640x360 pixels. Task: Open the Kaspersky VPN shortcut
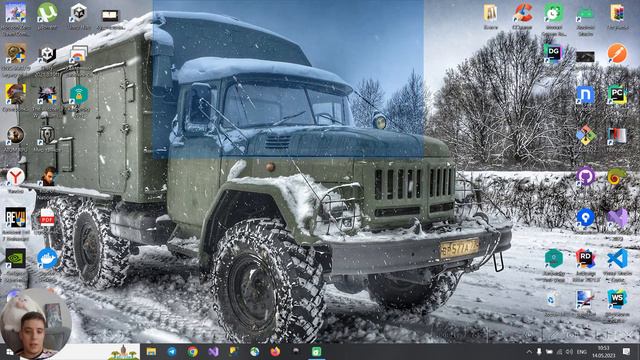(78, 95)
